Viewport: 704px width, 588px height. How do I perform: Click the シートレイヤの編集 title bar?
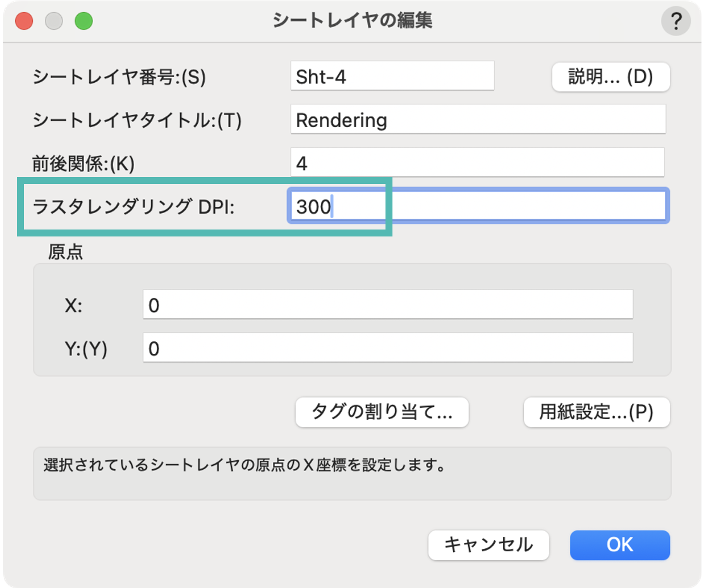click(x=353, y=21)
